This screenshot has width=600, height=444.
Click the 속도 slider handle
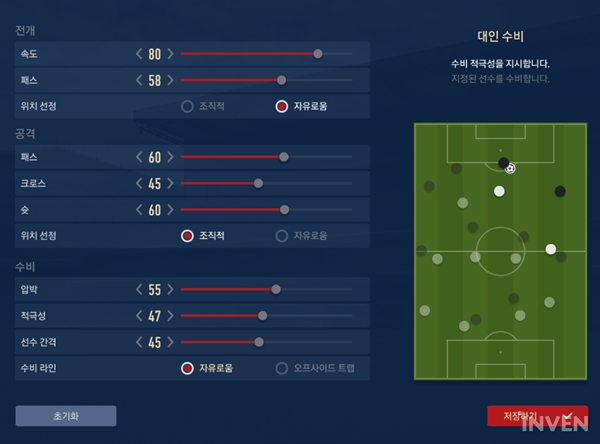pos(318,54)
